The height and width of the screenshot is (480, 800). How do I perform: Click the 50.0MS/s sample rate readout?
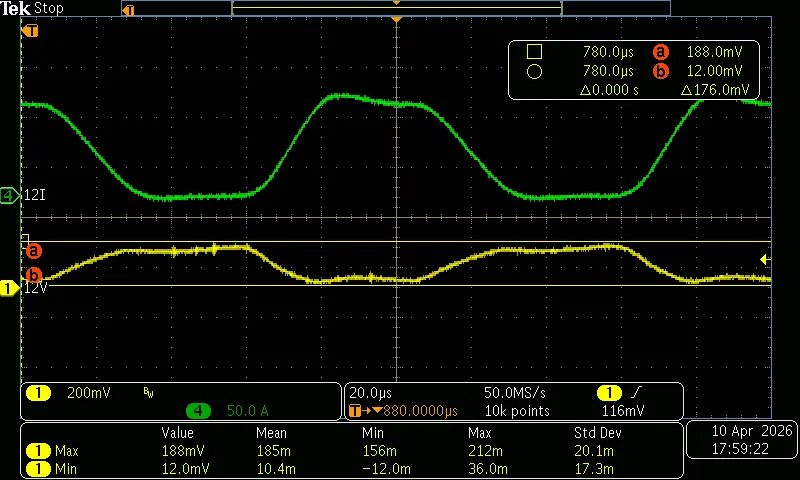click(515, 393)
